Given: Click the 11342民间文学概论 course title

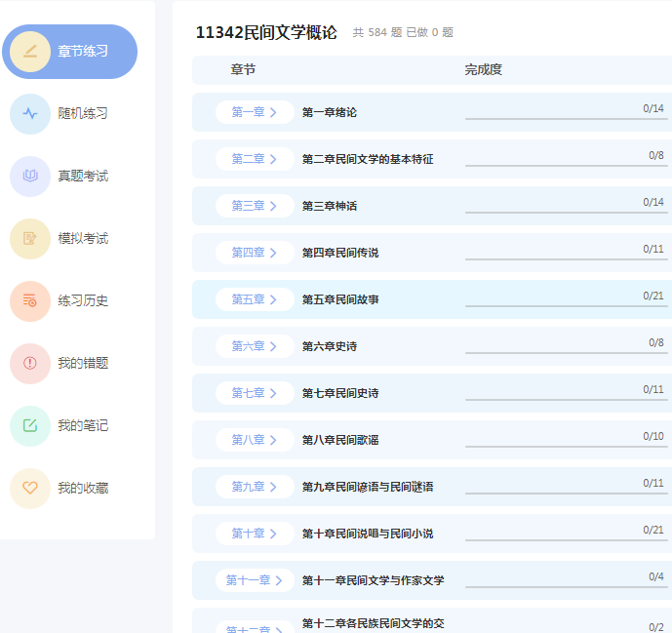Looking at the screenshot, I should click(266, 32).
